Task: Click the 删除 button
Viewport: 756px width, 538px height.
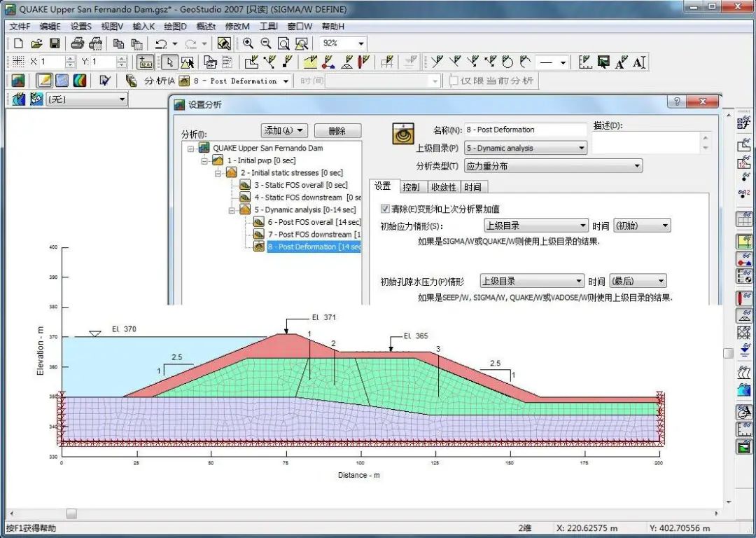Action: (x=337, y=131)
